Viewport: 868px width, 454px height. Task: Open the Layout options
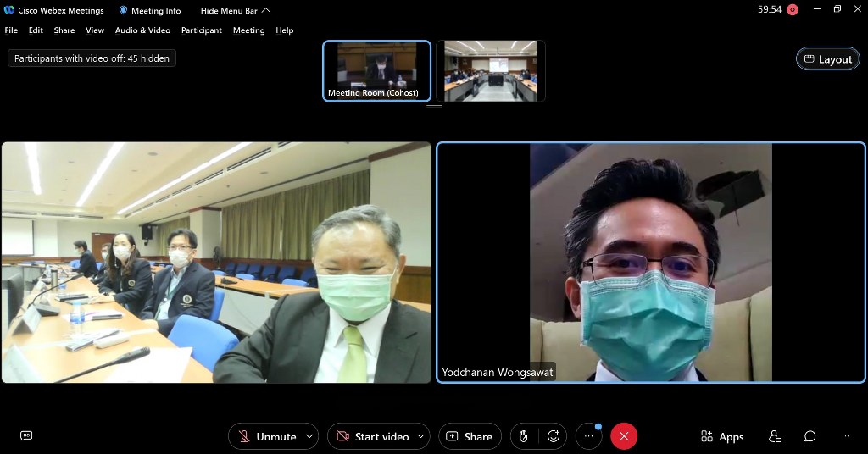[828, 59]
